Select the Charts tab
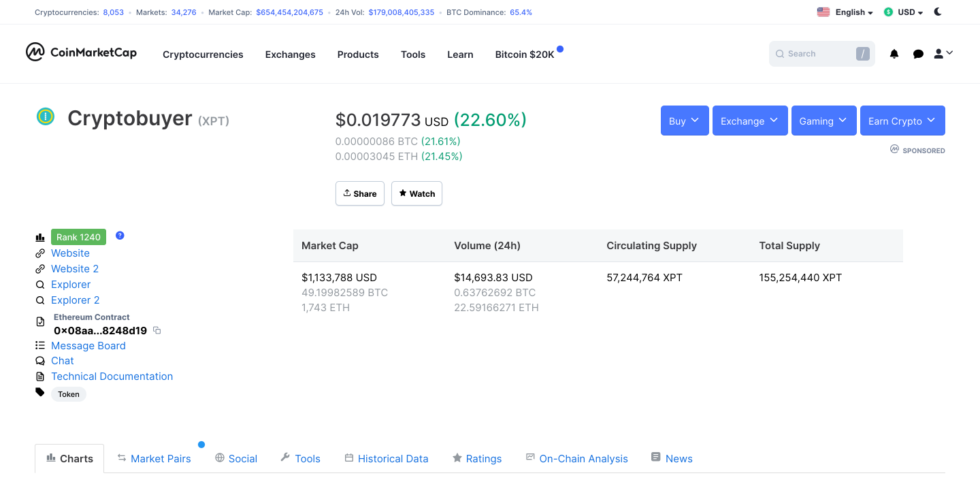 click(x=69, y=458)
